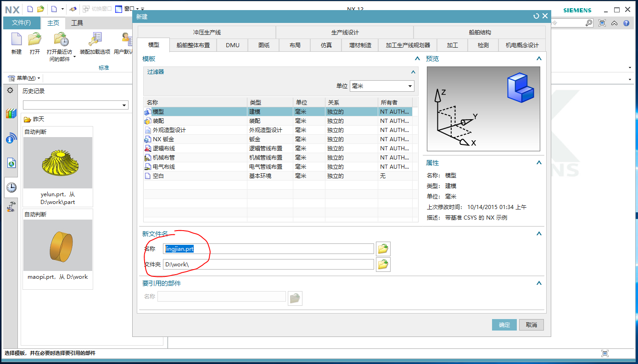The height and width of the screenshot is (364, 638).
Task: Click the file name field containing lingjian.prt
Action: coord(269,249)
